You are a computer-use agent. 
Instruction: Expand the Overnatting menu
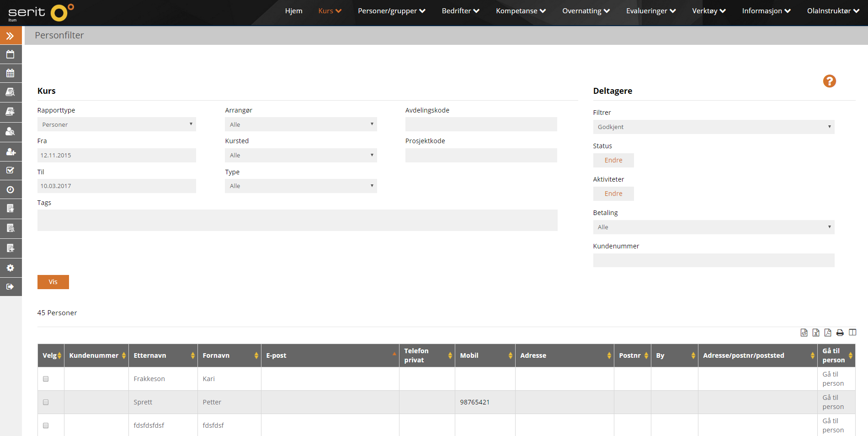pos(586,11)
